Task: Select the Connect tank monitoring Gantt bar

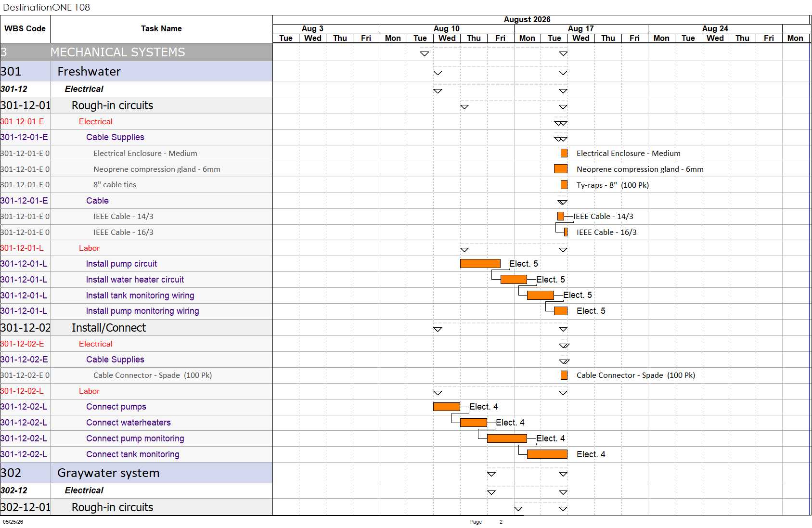Action: point(547,454)
